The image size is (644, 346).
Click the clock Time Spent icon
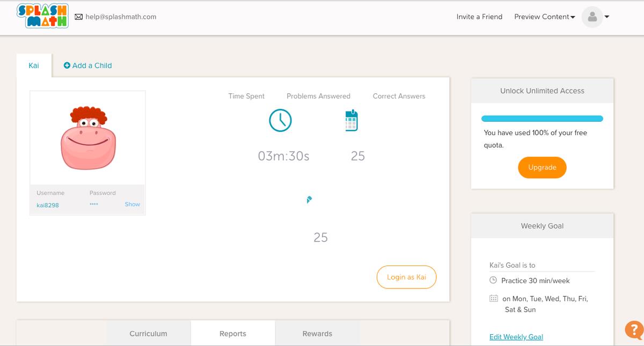280,121
